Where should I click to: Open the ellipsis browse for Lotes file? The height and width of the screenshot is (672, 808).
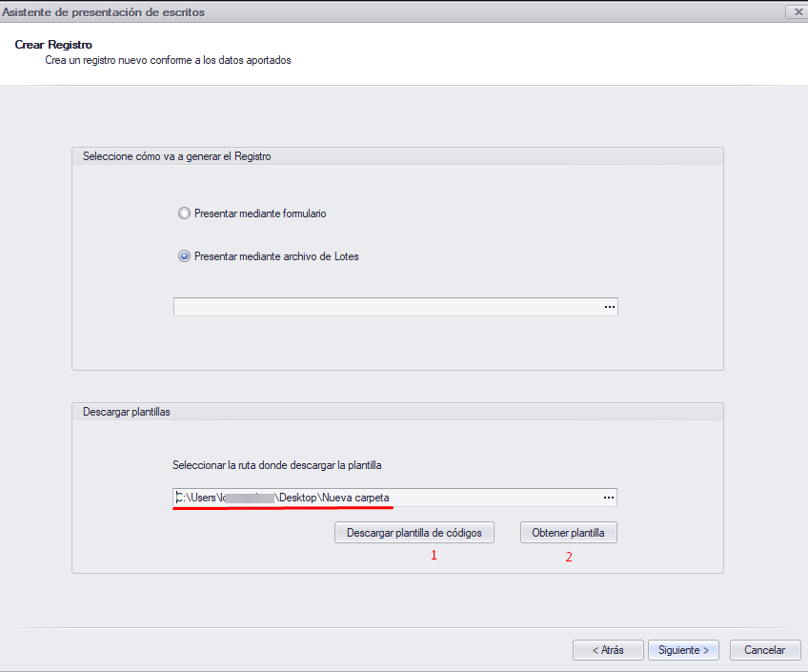pos(610,307)
